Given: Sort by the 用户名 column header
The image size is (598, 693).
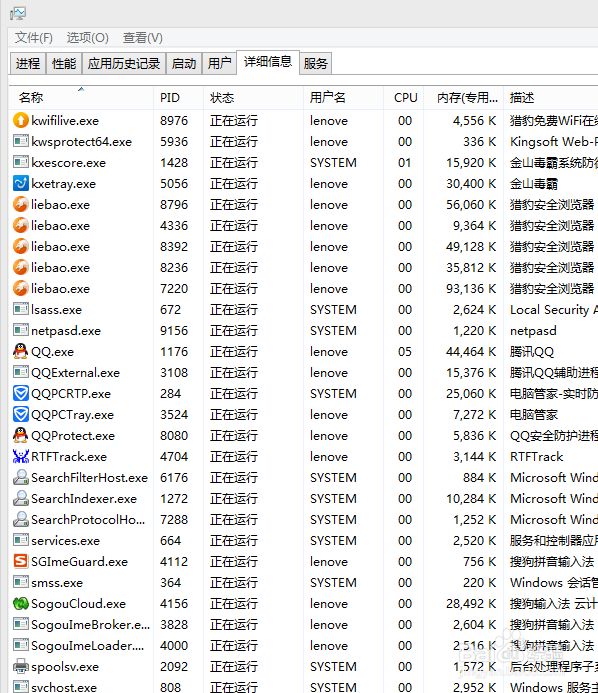Looking at the screenshot, I should coord(343,98).
